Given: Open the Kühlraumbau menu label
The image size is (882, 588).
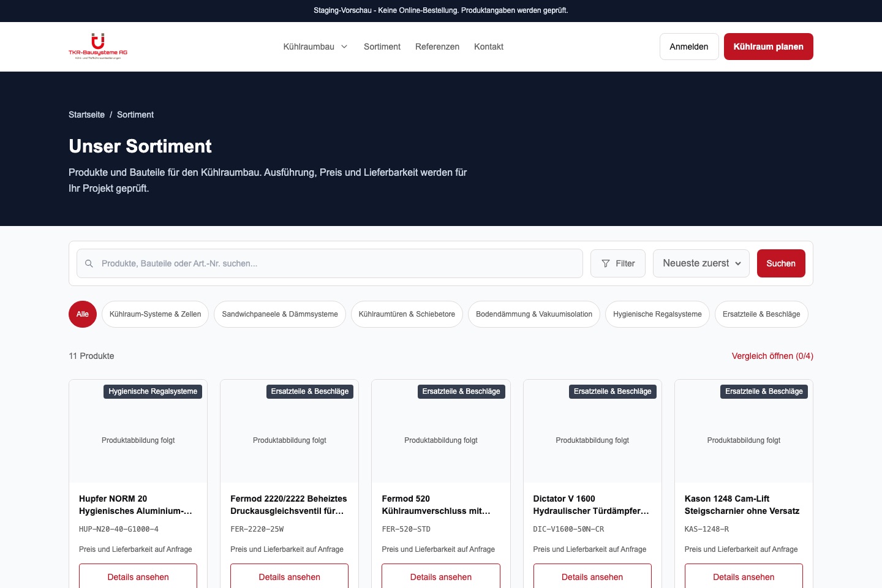Looking at the screenshot, I should coord(309,47).
